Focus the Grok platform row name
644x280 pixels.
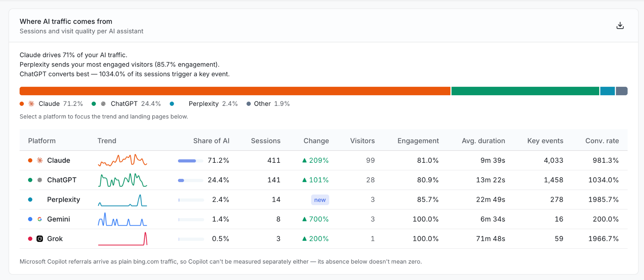[55, 239]
